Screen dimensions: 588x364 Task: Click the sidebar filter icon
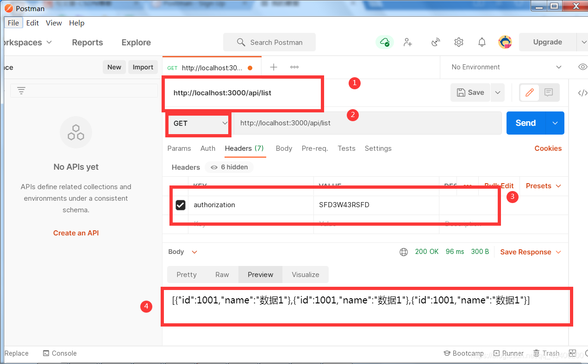click(21, 91)
